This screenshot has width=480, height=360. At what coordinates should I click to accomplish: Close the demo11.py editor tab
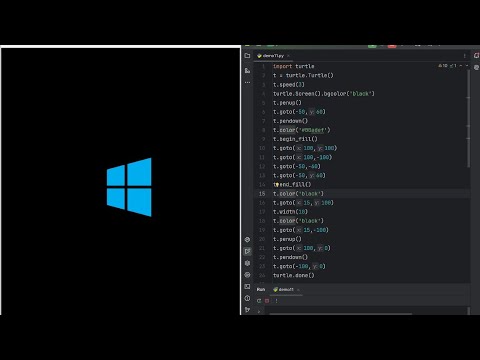[288, 56]
